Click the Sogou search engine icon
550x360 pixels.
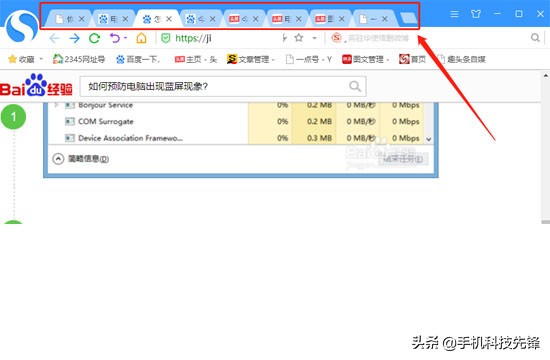point(336,37)
